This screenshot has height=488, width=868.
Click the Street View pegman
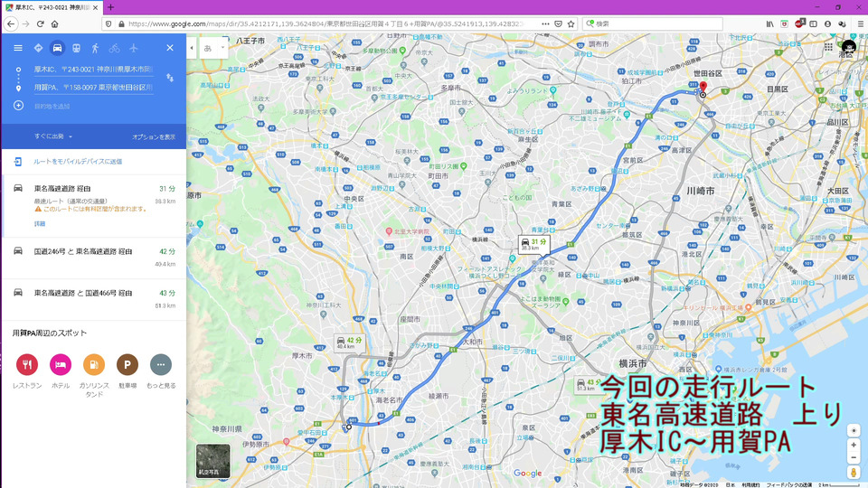tap(854, 473)
